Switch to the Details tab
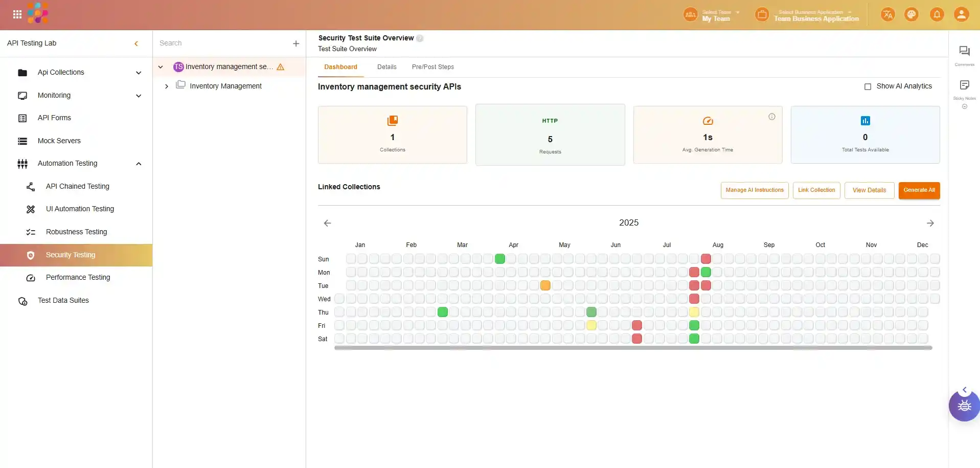 tap(386, 67)
